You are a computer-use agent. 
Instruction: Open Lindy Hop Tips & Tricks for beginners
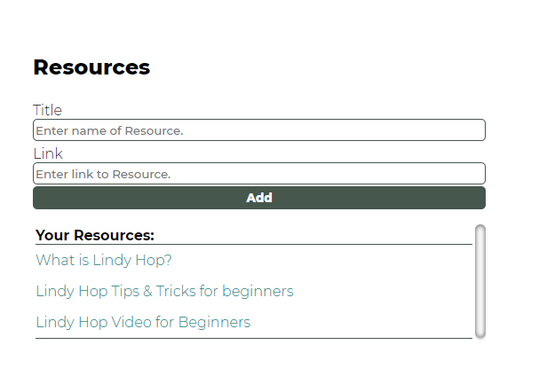pyautogui.click(x=164, y=291)
